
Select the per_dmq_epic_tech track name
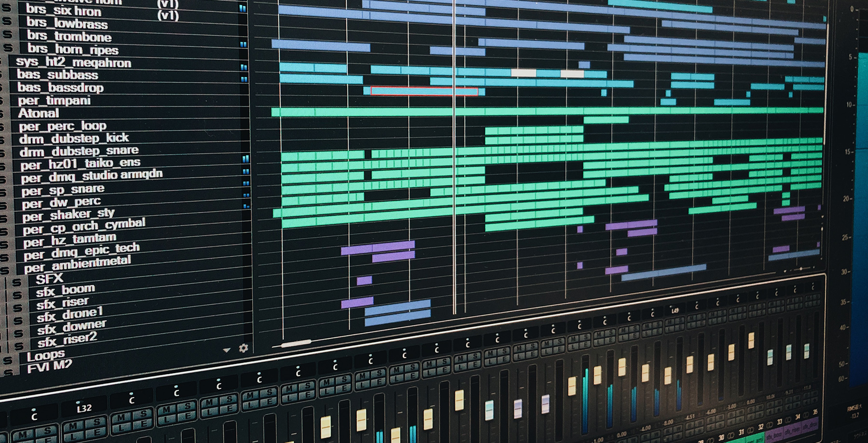point(81,251)
